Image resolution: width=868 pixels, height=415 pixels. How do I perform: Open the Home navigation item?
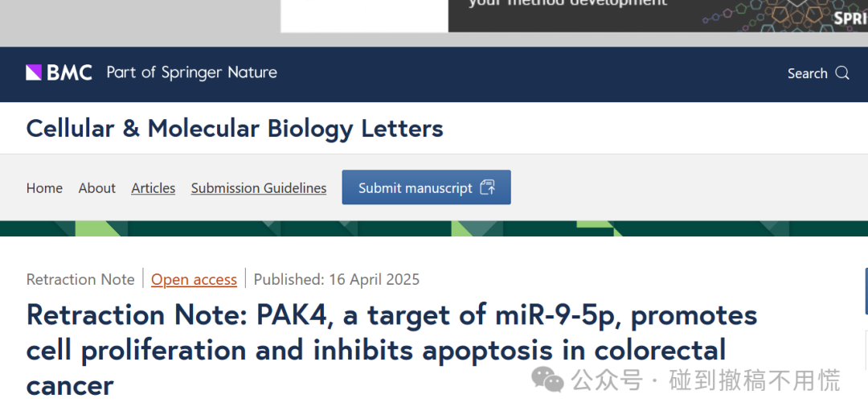pyautogui.click(x=44, y=188)
